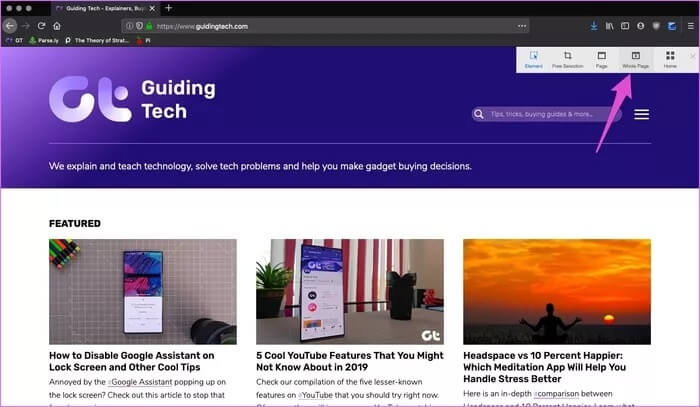The height and width of the screenshot is (407, 700).
Task: Click the 'We explain and teach technology' tagline
Action: (x=260, y=166)
